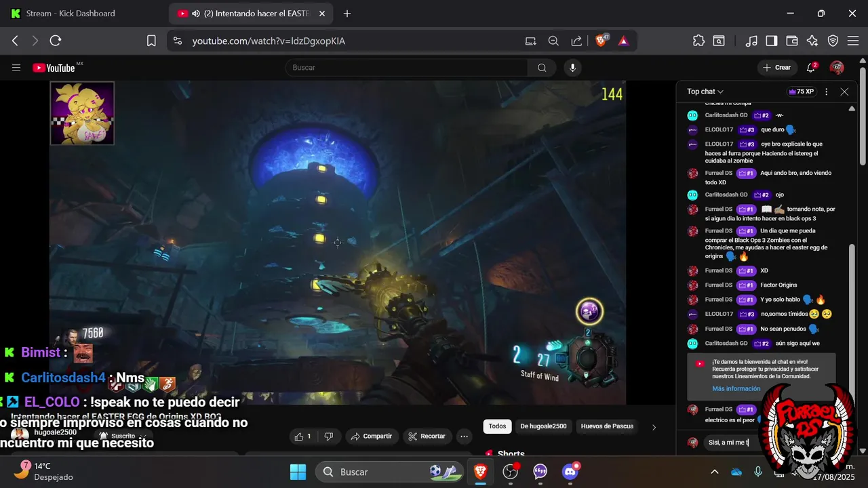
Task: Click the address bar URL
Action: pos(269,41)
